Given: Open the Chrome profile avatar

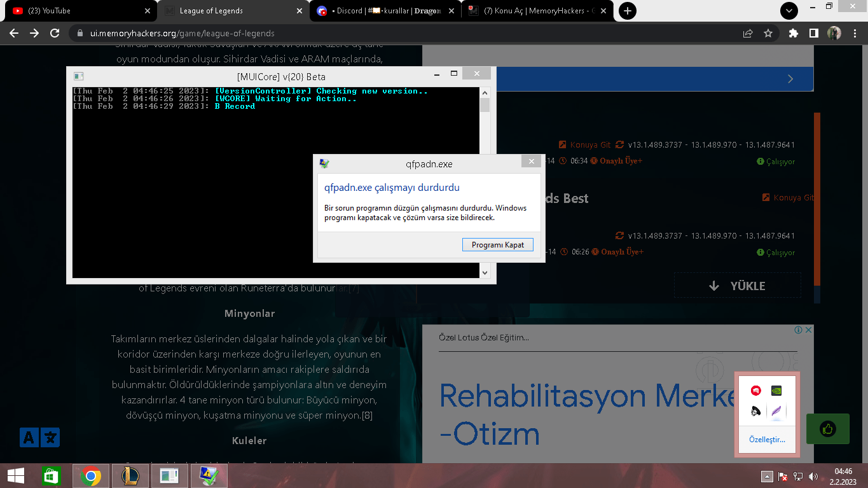Looking at the screenshot, I should click(x=834, y=33).
